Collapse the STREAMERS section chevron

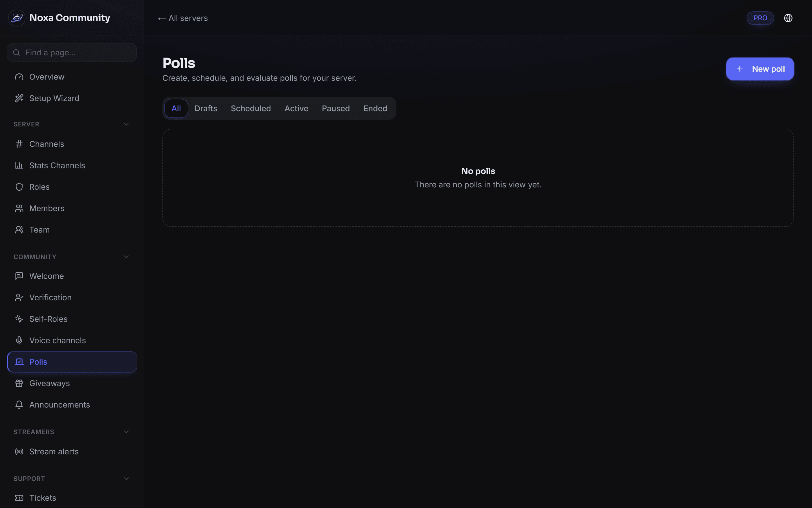pos(126,432)
